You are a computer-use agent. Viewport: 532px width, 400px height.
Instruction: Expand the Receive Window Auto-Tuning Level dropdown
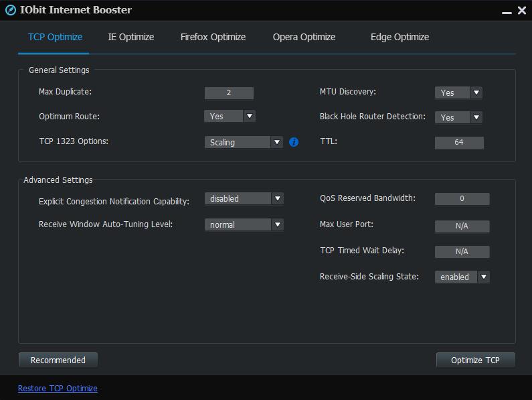click(278, 224)
